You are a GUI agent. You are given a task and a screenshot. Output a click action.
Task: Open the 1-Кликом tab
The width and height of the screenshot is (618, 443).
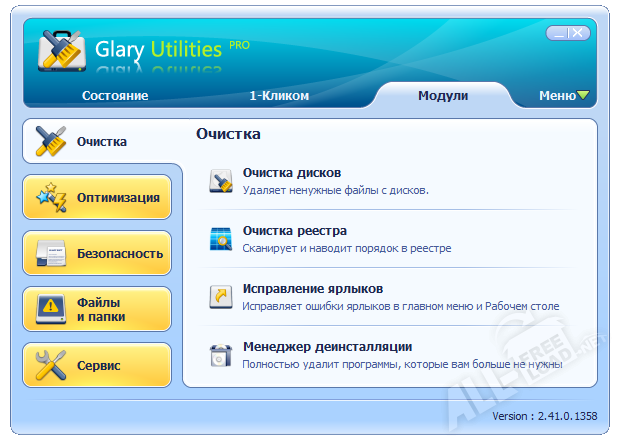pos(279,96)
